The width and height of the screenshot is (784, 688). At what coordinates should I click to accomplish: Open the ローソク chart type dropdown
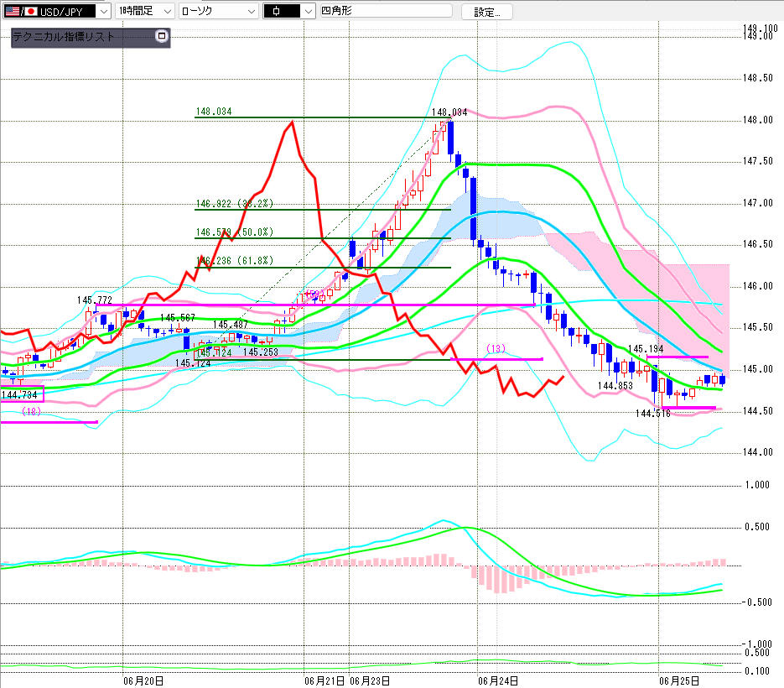pyautogui.click(x=219, y=11)
